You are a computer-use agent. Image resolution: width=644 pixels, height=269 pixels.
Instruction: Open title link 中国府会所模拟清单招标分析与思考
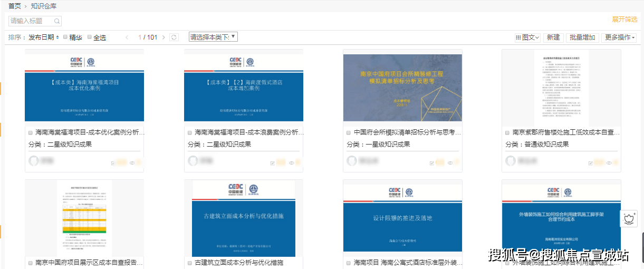pos(408,132)
